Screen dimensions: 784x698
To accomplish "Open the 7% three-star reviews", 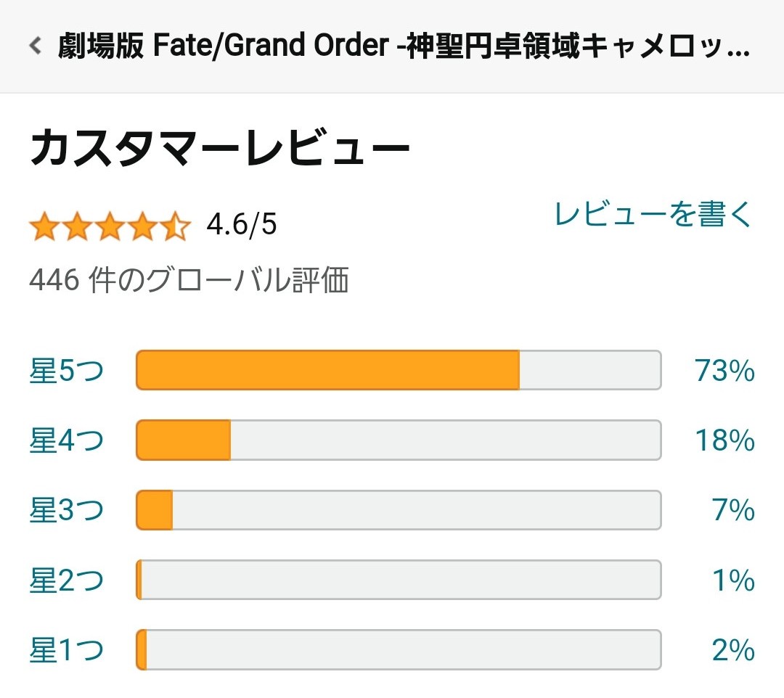I will [733, 510].
